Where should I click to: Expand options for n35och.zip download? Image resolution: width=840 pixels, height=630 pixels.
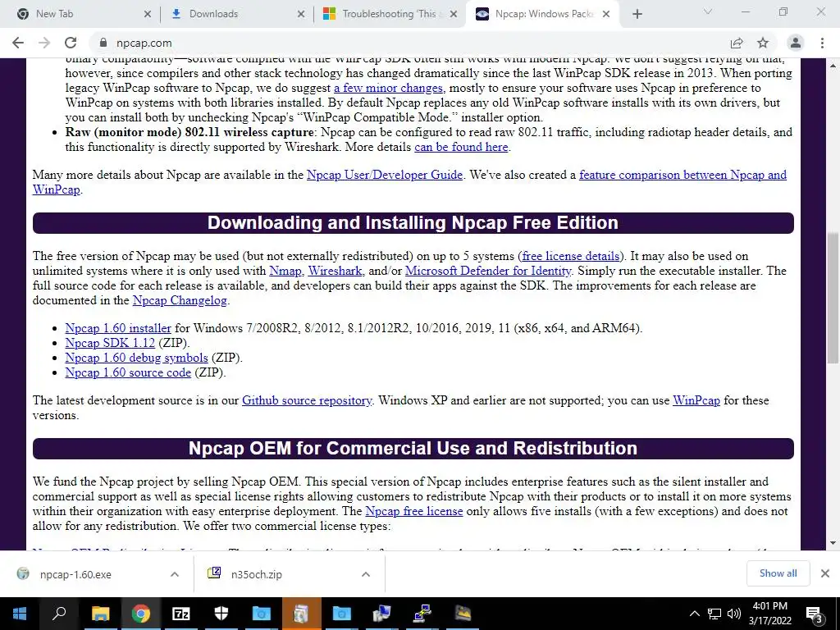[x=366, y=574]
